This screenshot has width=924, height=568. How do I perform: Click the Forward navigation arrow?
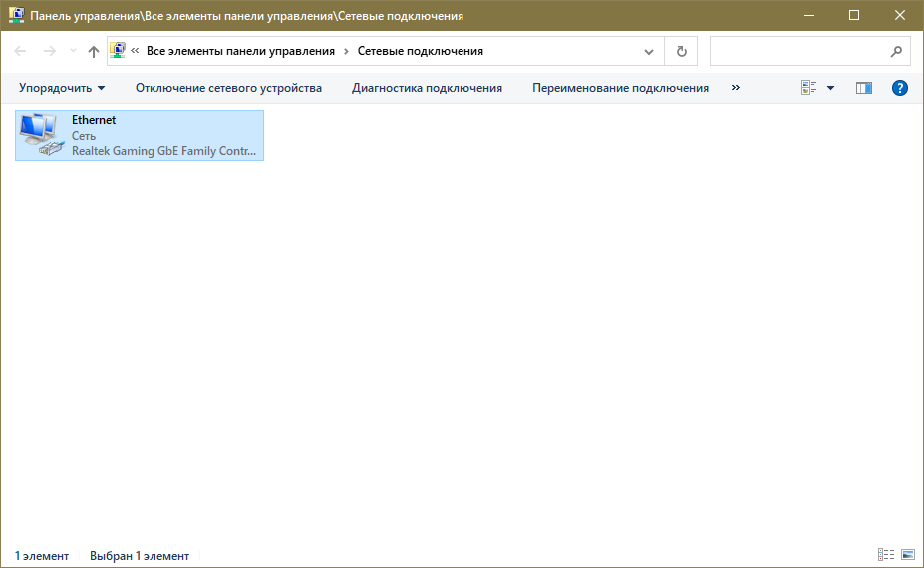49,51
